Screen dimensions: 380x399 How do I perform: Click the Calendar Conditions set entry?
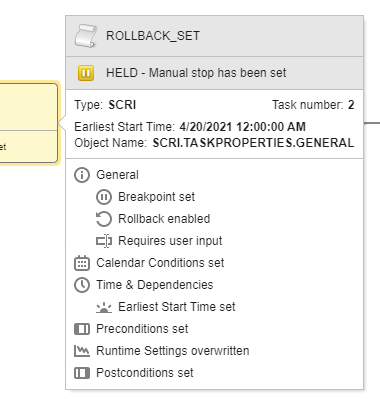tap(160, 263)
